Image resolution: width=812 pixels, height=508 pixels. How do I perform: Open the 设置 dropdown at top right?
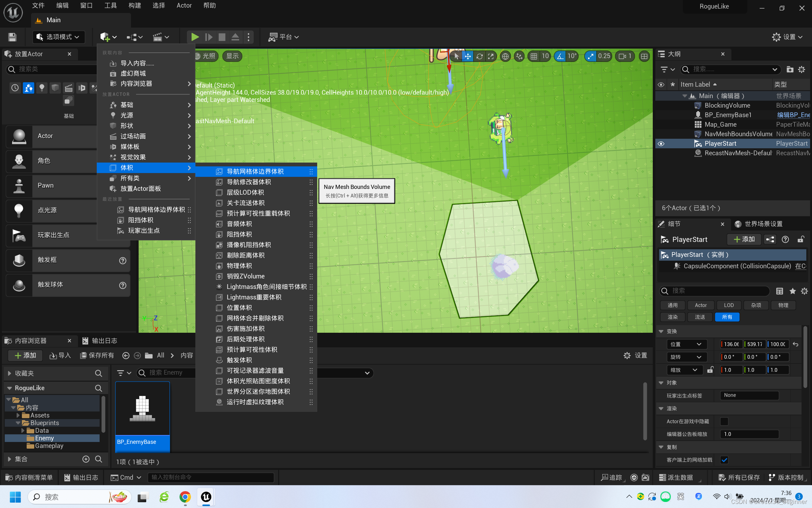787,37
